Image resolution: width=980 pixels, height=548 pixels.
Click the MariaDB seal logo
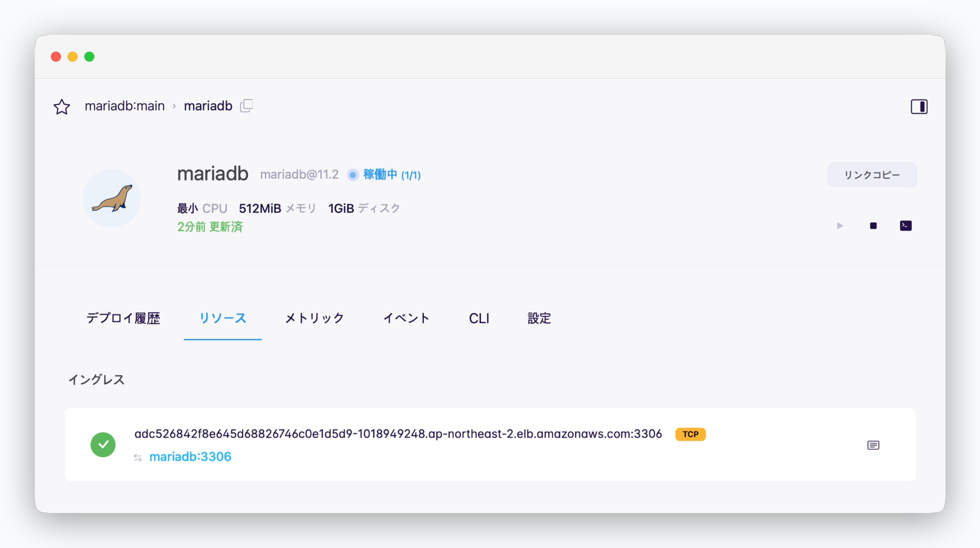112,198
